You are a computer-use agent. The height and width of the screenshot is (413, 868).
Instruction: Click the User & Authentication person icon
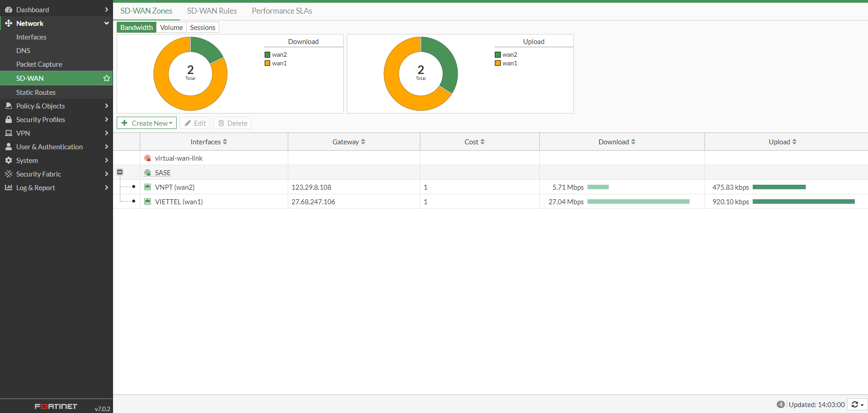[x=9, y=147]
